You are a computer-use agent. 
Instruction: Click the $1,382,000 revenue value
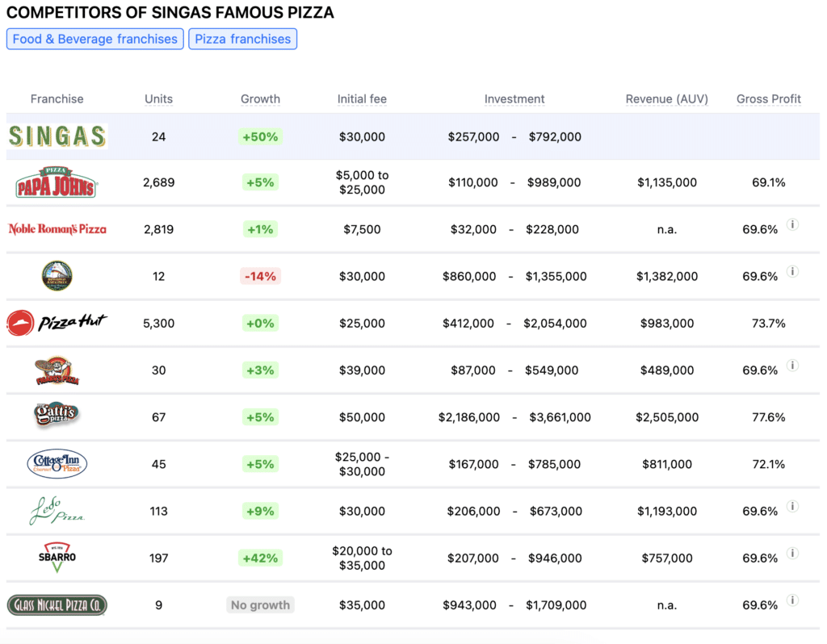[x=666, y=276]
